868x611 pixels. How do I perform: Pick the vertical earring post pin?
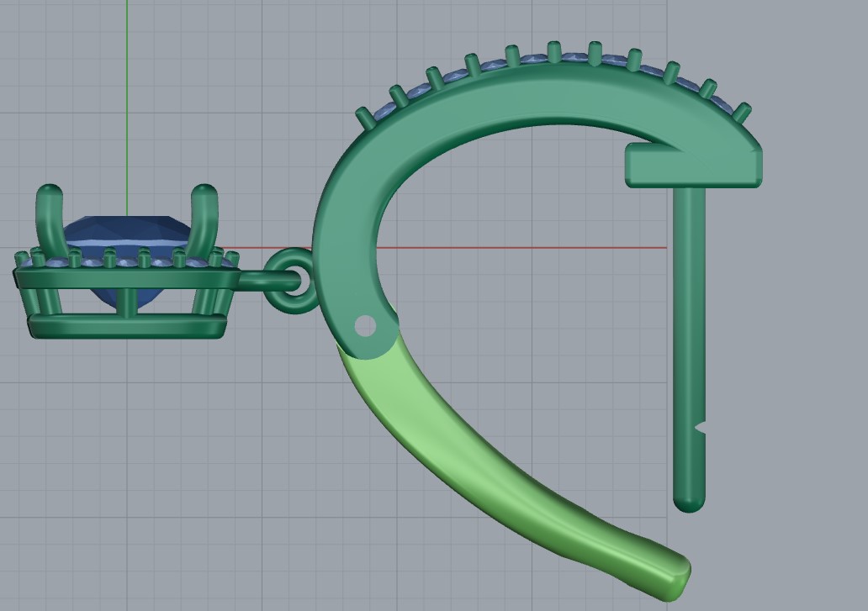click(689, 348)
